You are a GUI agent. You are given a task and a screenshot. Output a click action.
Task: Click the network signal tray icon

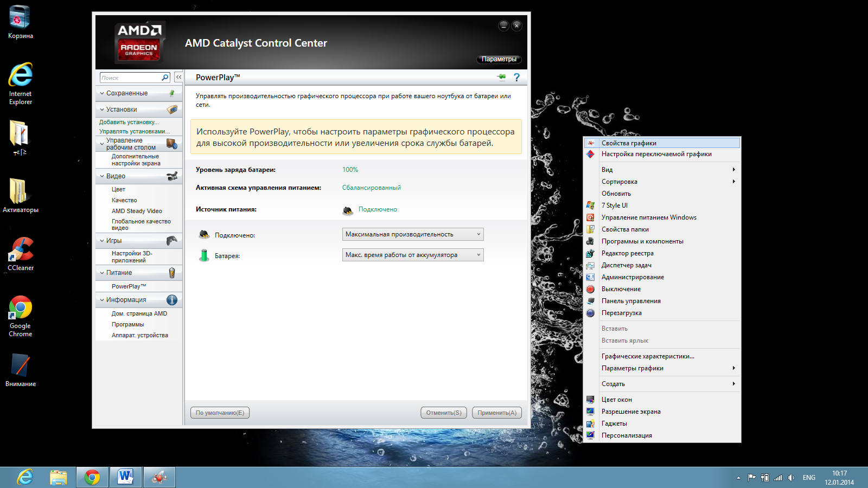tap(778, 478)
